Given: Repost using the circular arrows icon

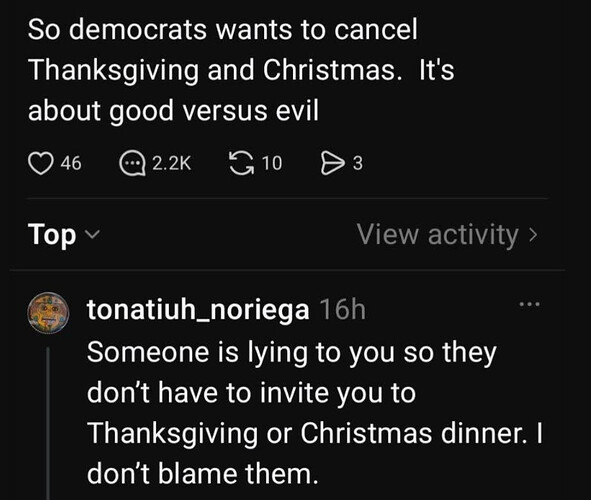Looking at the screenshot, I should (242, 163).
